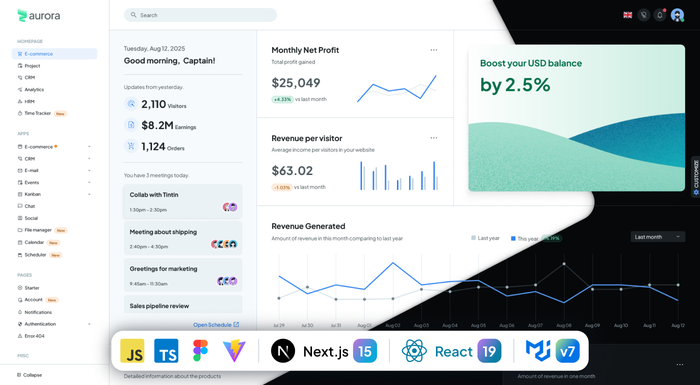
Task: Focus the Search field
Action: pos(200,15)
